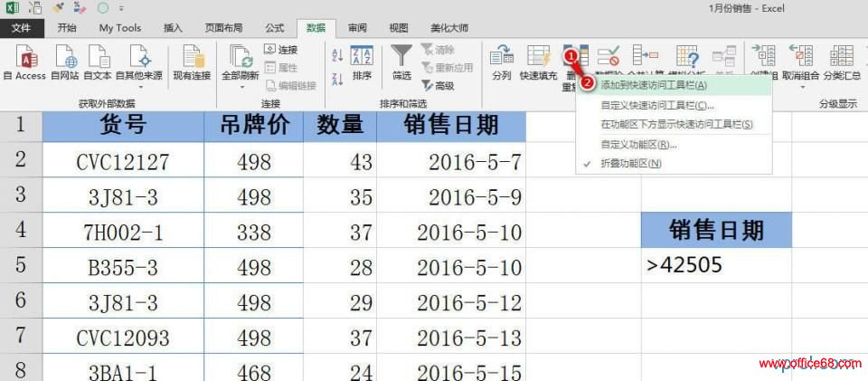Click cell 7H002-1
The width and height of the screenshot is (868, 381).
click(x=123, y=231)
